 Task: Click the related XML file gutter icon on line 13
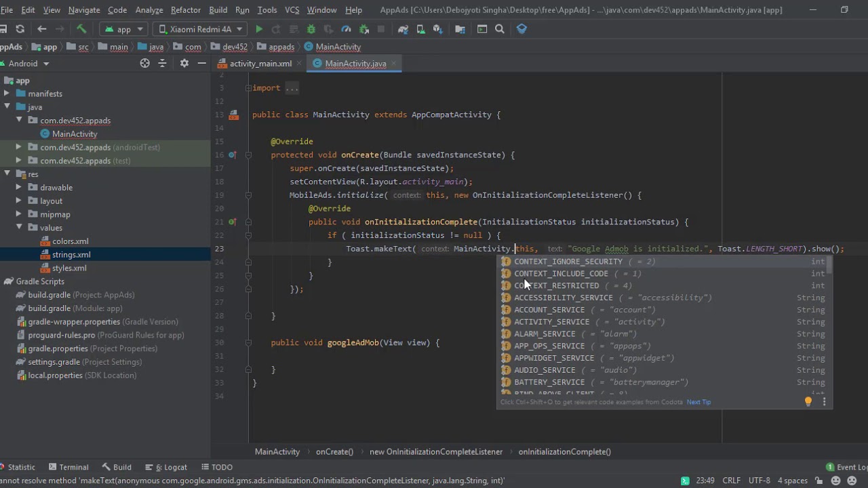pyautogui.click(x=233, y=115)
